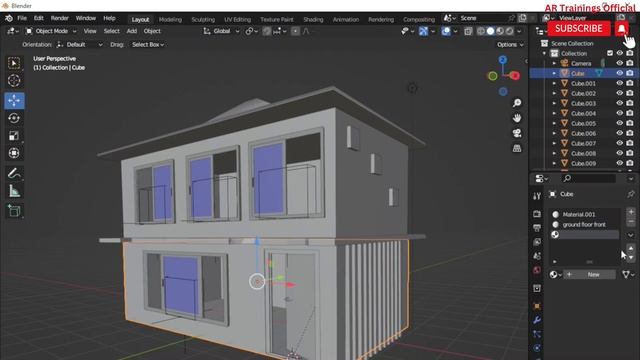The height and width of the screenshot is (360, 640).
Task: Click the zoom view magnifier icon in viewport
Action: coord(517,103)
